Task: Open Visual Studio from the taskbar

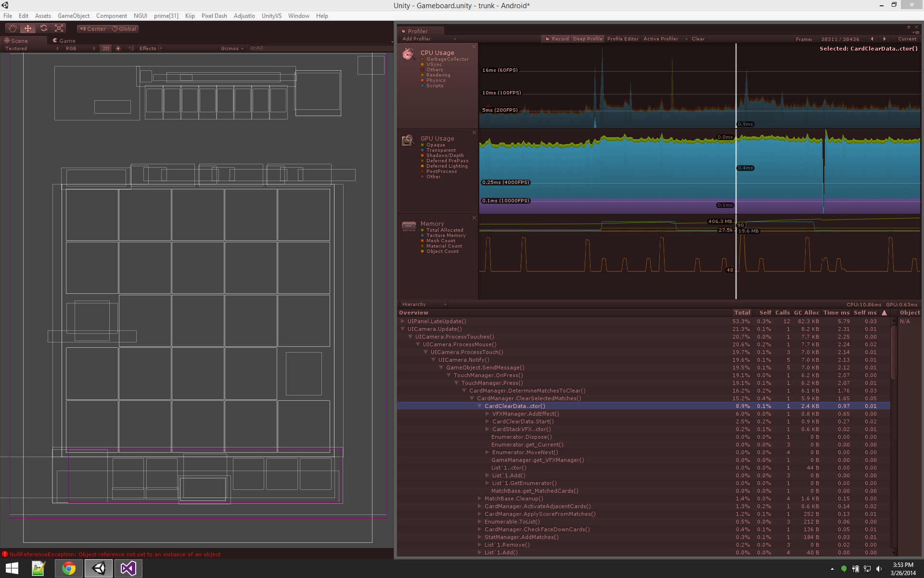Action: (128, 568)
